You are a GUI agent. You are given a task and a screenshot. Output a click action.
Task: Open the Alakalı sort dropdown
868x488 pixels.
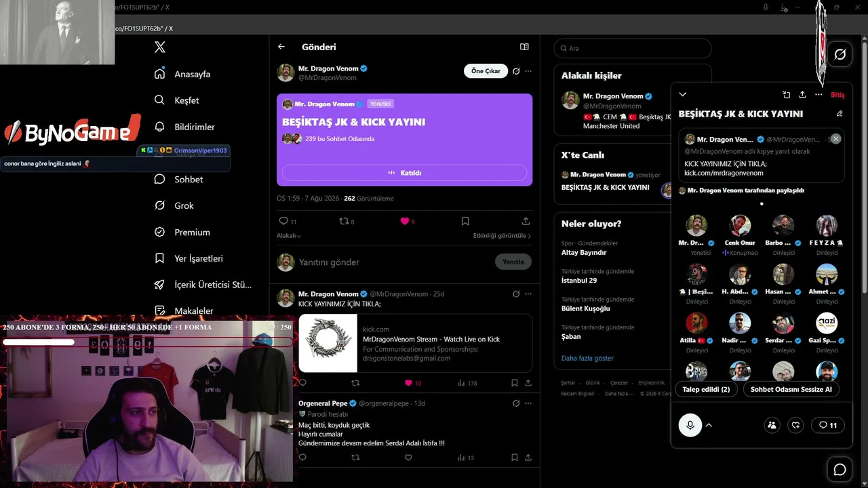coord(289,236)
